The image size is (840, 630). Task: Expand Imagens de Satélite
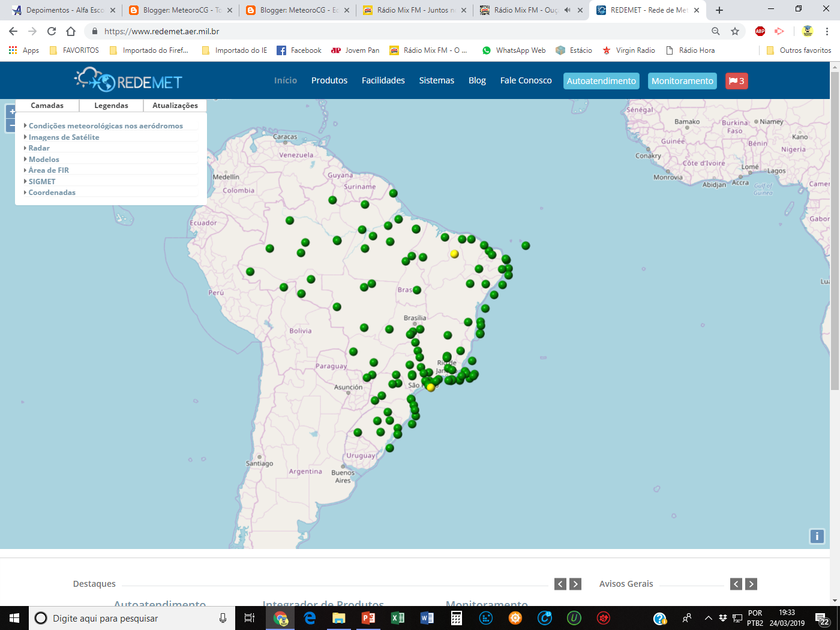64,137
